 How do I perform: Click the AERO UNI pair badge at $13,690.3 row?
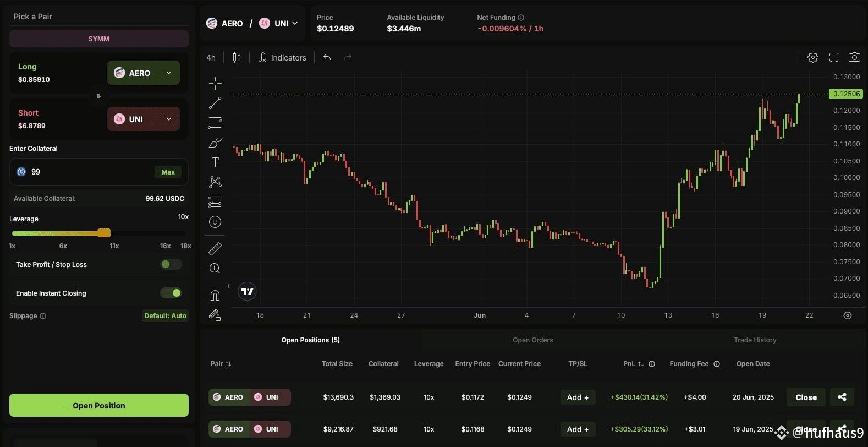click(x=249, y=397)
